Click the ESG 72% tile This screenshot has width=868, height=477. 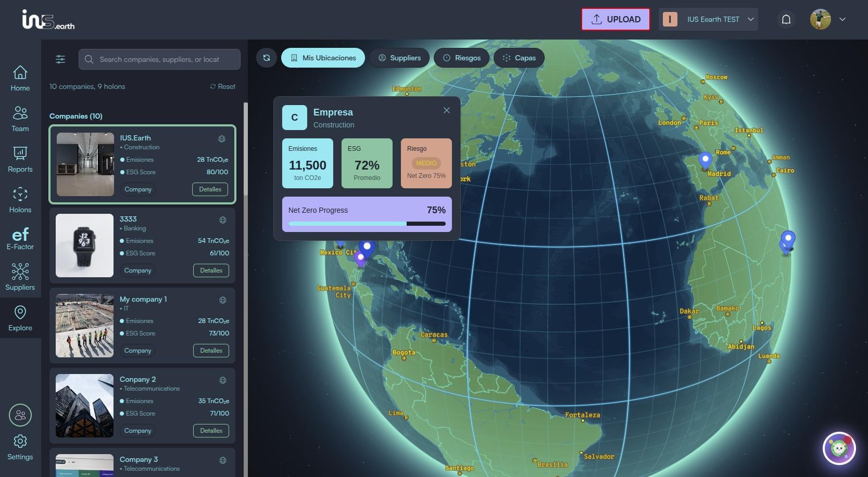tap(367, 163)
